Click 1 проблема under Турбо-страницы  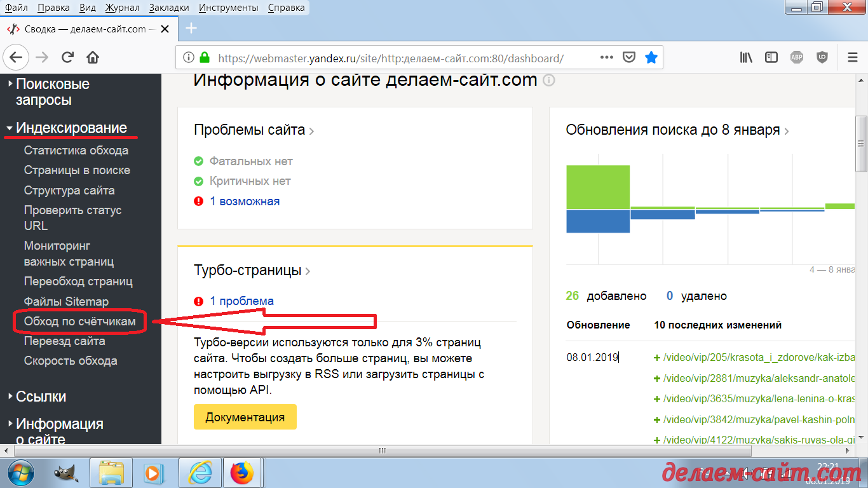242,301
